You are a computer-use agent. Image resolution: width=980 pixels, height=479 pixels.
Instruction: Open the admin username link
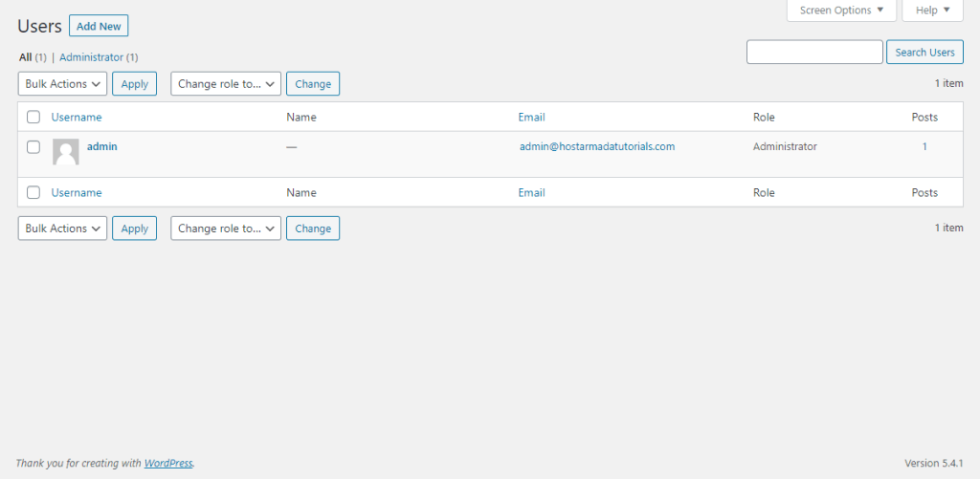click(x=101, y=147)
